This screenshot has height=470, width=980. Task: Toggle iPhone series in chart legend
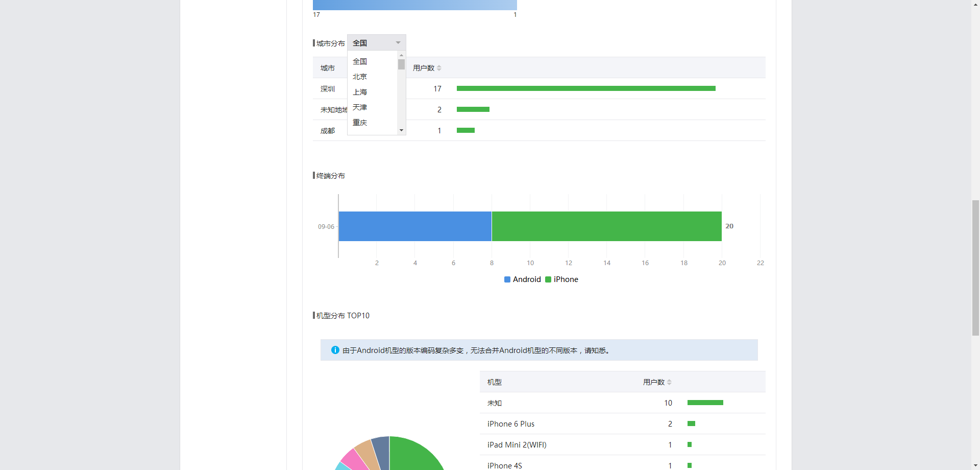[x=562, y=279]
